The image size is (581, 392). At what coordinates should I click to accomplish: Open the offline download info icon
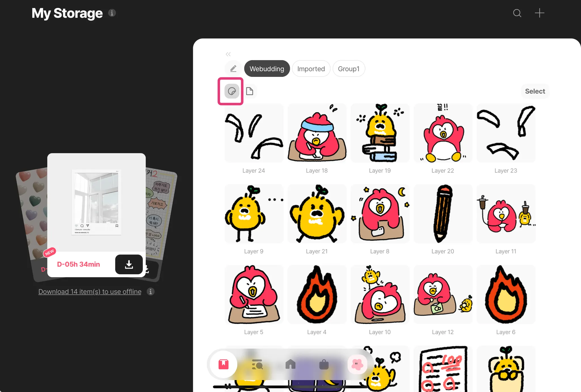[x=151, y=292]
